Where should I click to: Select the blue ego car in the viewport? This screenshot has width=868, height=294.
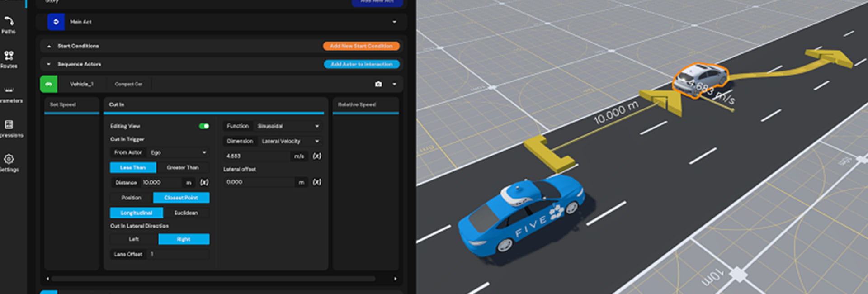[x=521, y=216]
